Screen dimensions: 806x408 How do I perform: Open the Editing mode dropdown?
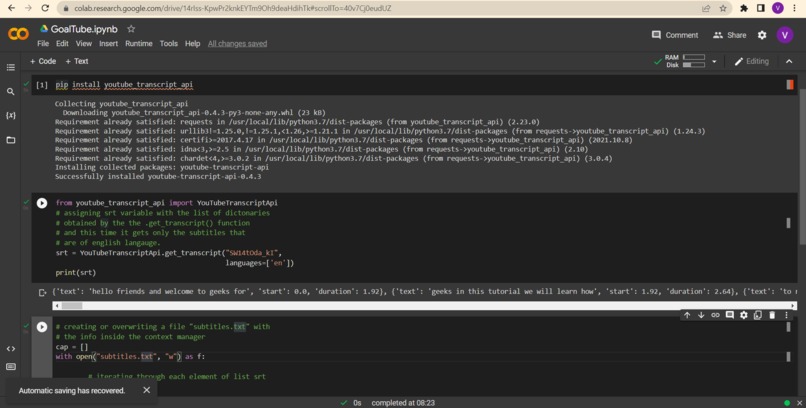(752, 61)
